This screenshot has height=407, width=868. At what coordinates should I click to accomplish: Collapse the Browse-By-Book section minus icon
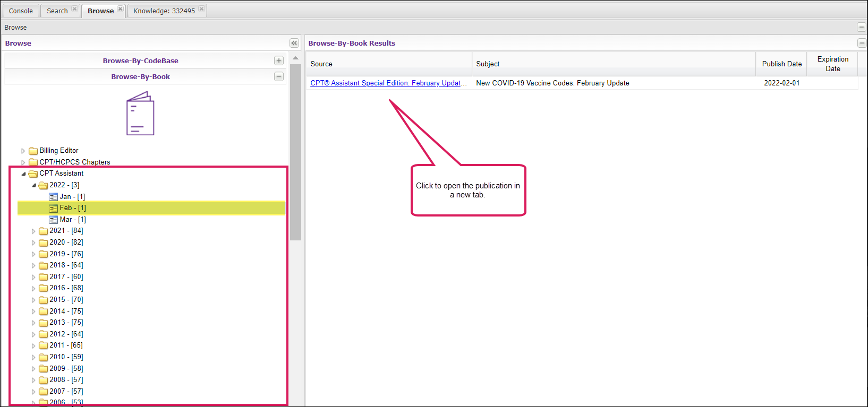279,76
